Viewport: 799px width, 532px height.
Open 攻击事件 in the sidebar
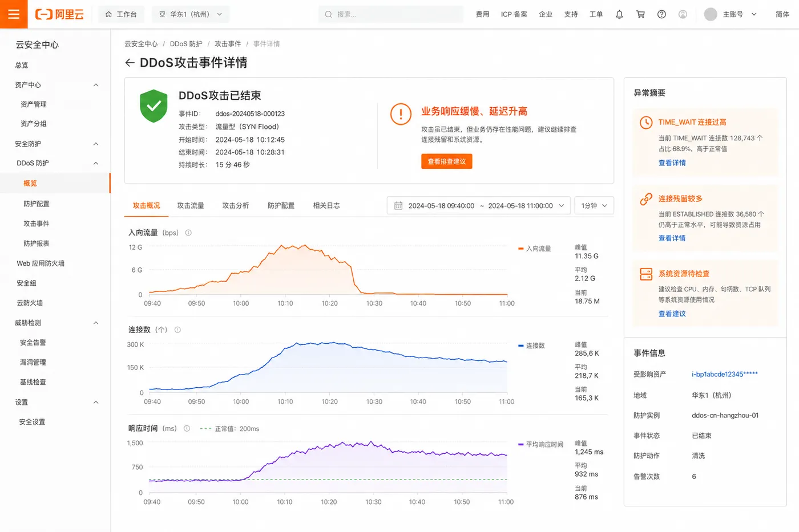pos(37,224)
